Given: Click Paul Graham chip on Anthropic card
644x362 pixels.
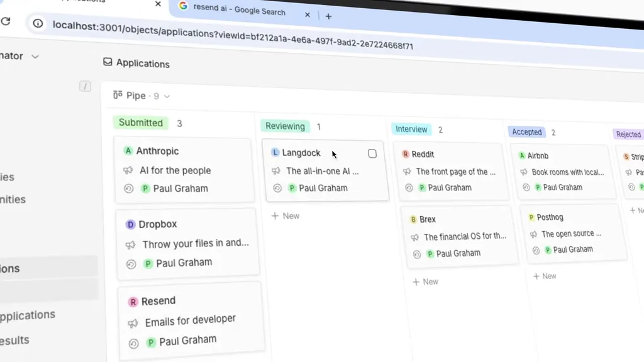Looking at the screenshot, I should click(x=175, y=189).
